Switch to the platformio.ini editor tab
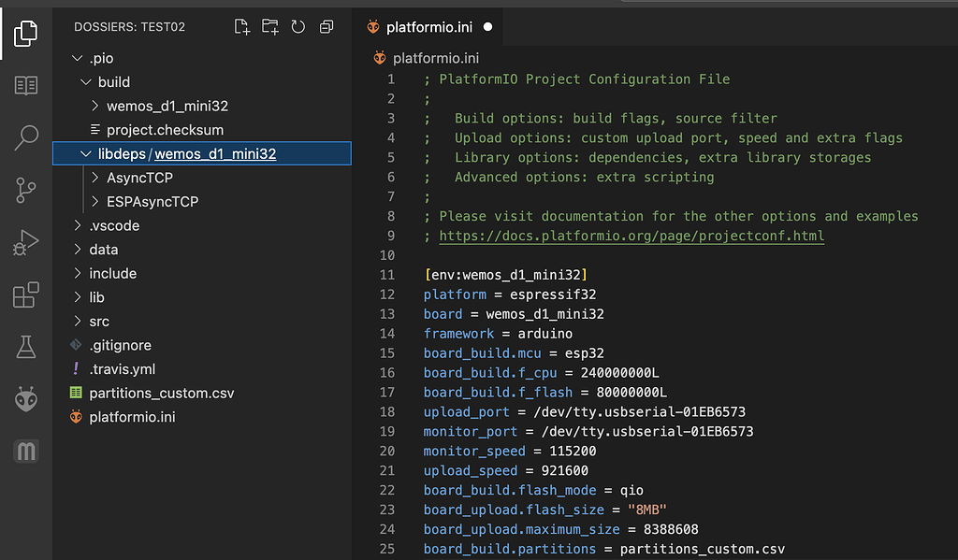 tap(430, 27)
